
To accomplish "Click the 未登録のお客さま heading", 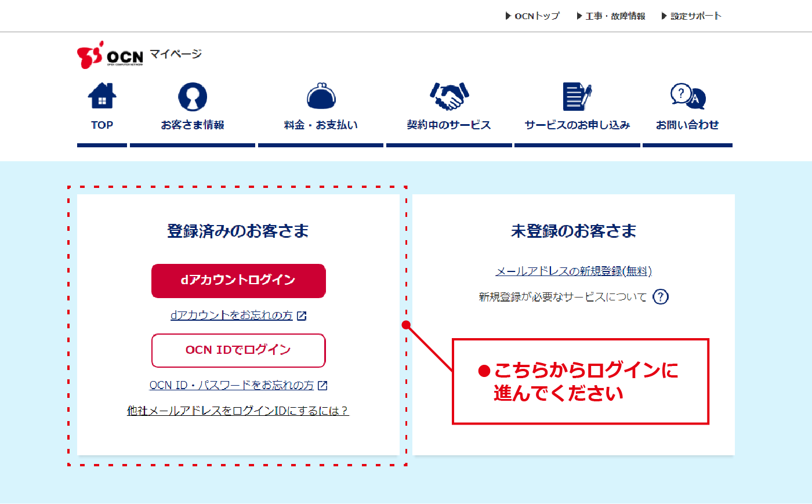I will pyautogui.click(x=574, y=231).
